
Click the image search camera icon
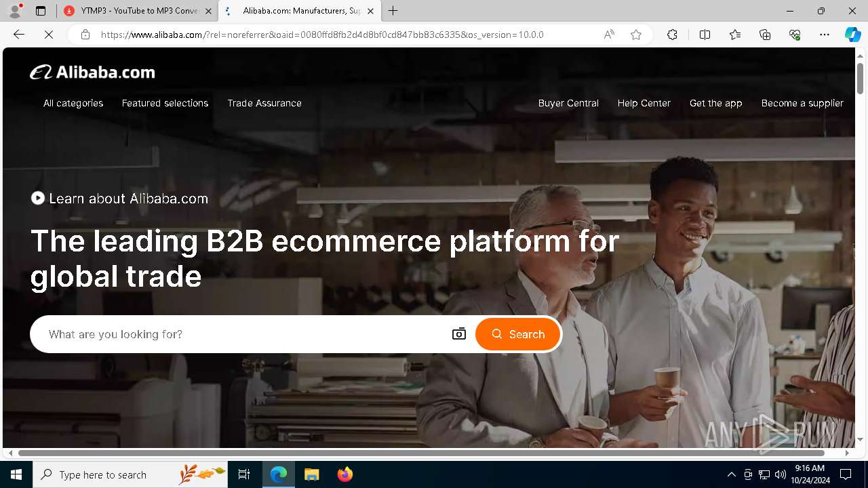[459, 334]
